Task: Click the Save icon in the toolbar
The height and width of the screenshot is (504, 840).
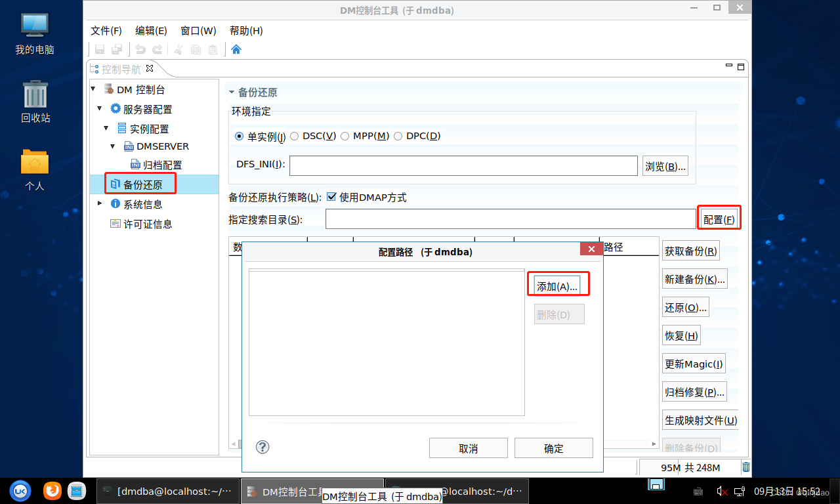Action: pos(100,49)
